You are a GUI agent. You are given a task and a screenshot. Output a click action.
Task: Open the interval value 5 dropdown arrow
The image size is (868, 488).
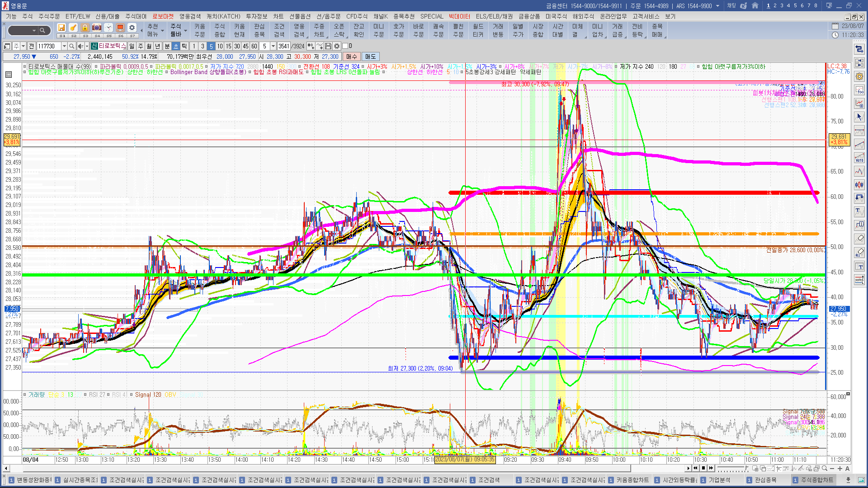tap(273, 46)
